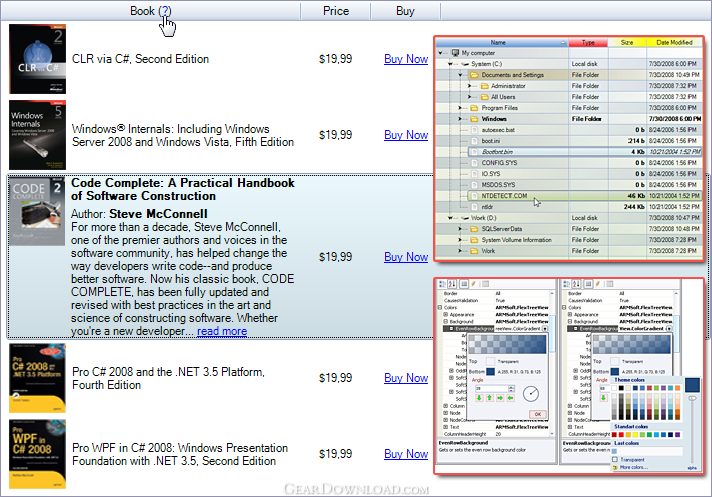Collapse the System (C:) node

[450, 64]
